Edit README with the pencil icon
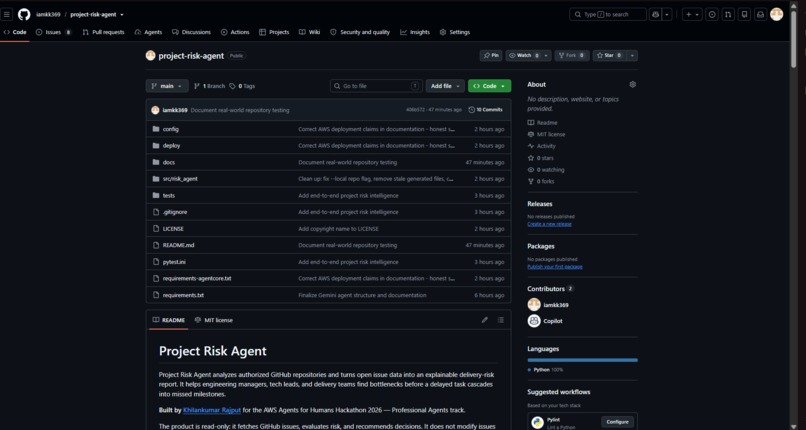 (x=484, y=320)
